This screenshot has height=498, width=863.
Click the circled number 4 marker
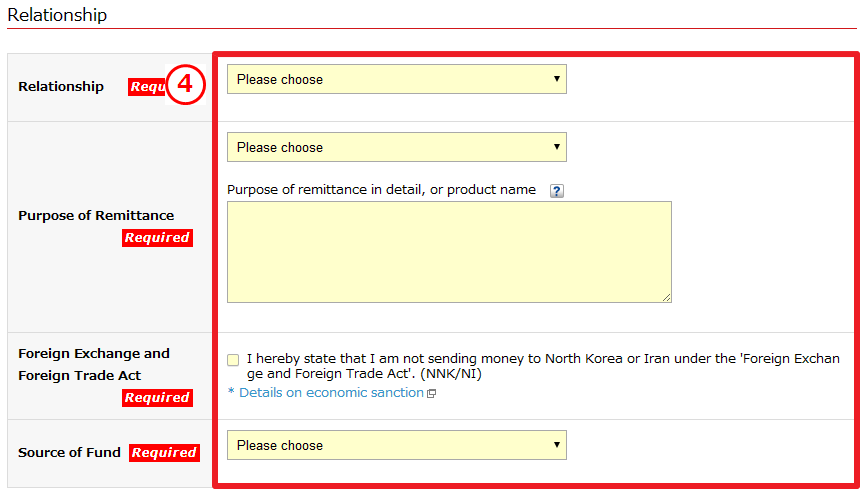[x=185, y=84]
